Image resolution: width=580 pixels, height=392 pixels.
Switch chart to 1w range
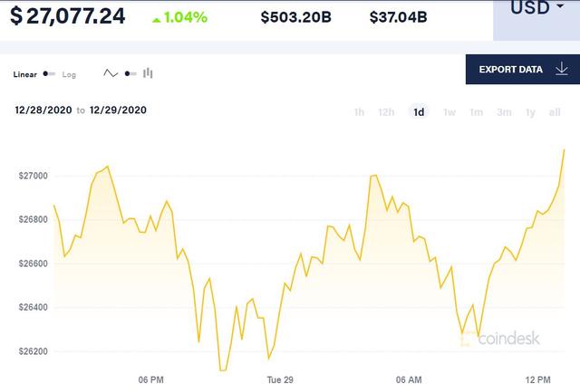click(449, 112)
